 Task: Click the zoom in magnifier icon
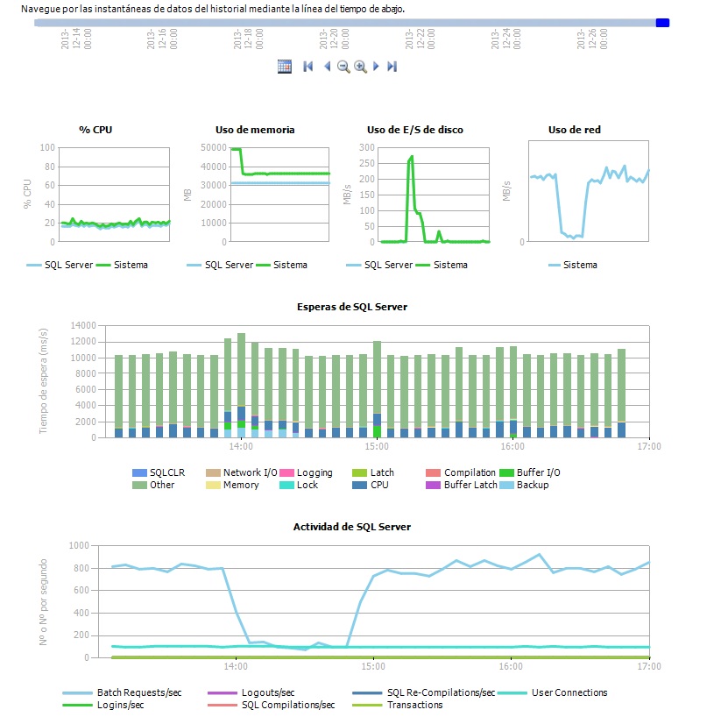[x=361, y=67]
